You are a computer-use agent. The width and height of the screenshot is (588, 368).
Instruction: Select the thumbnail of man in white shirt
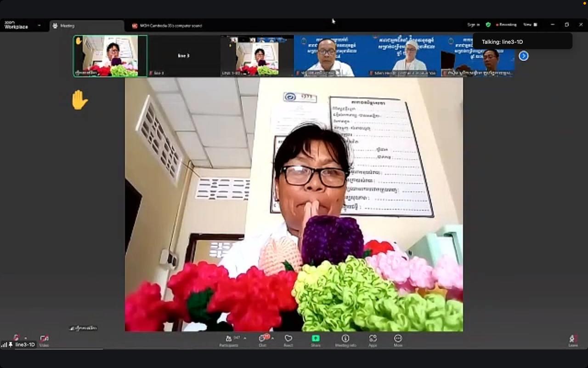coord(330,56)
